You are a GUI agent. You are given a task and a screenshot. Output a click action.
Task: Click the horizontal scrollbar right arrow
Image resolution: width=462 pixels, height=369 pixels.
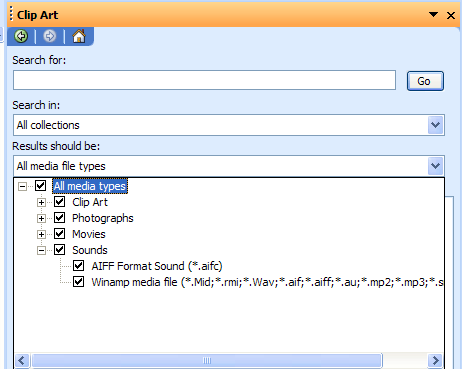pos(435,360)
